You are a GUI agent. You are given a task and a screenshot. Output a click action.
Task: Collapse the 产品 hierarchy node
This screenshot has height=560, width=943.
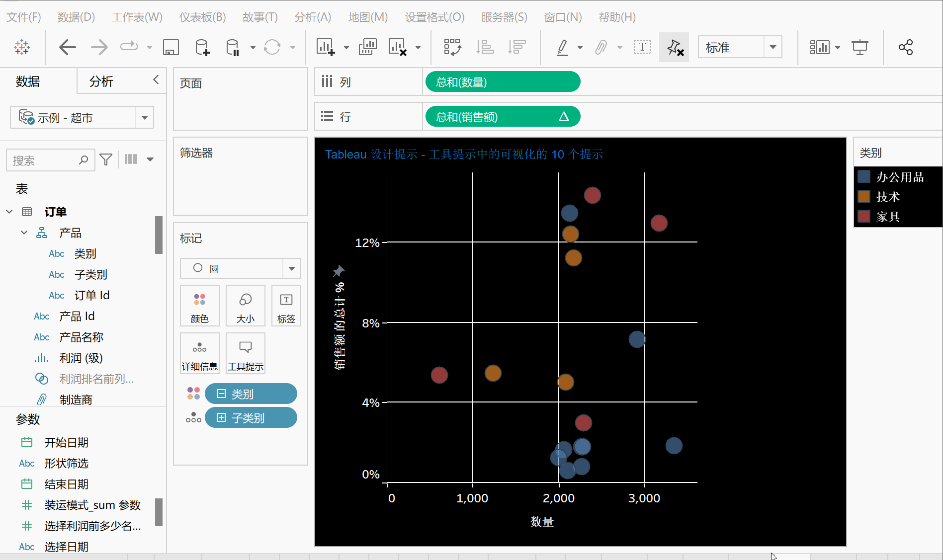24,233
